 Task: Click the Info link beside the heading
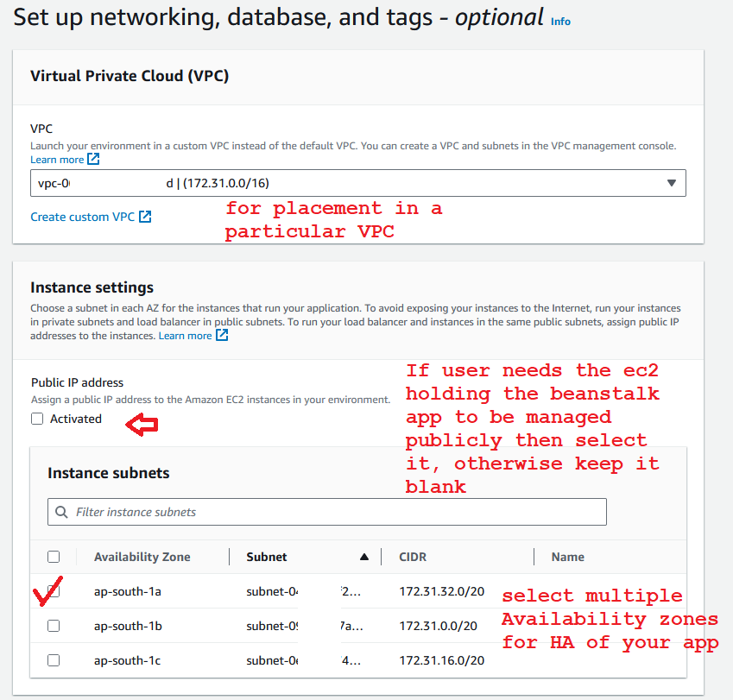(560, 22)
